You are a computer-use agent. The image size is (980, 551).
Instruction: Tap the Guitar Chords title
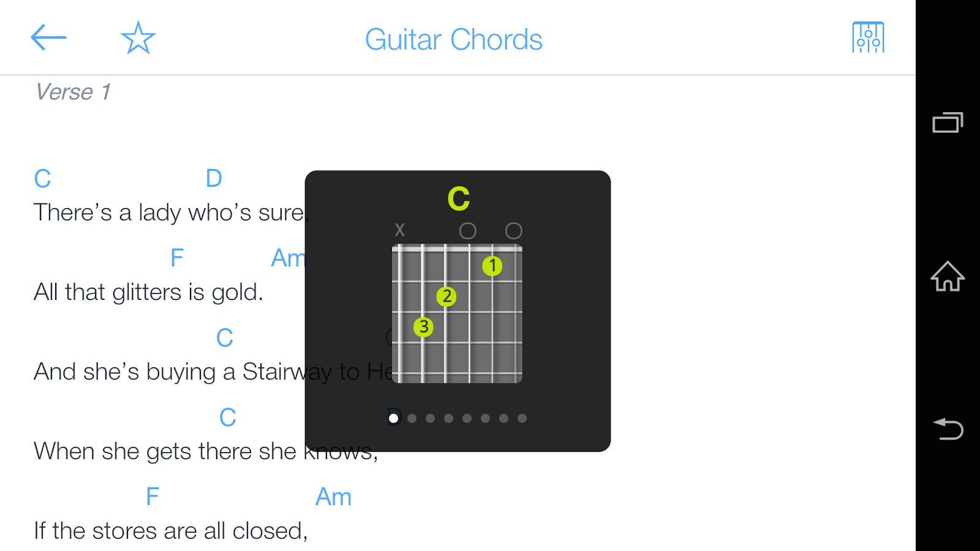(x=454, y=40)
